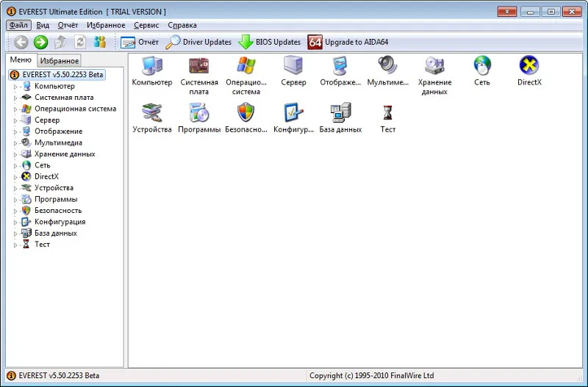Open the Системная плата icon in main pane
The width and height of the screenshot is (588, 387).
198,76
